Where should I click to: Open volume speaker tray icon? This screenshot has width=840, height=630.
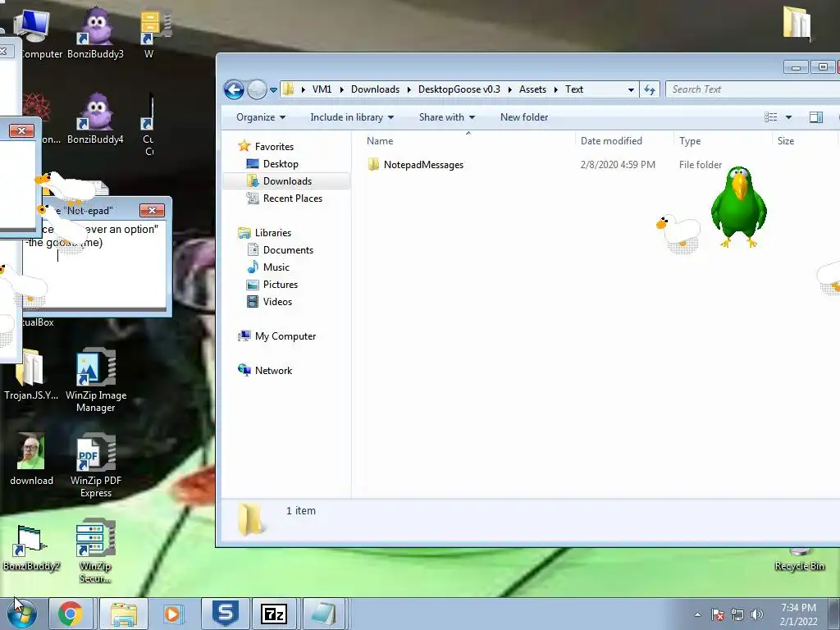coord(756,614)
